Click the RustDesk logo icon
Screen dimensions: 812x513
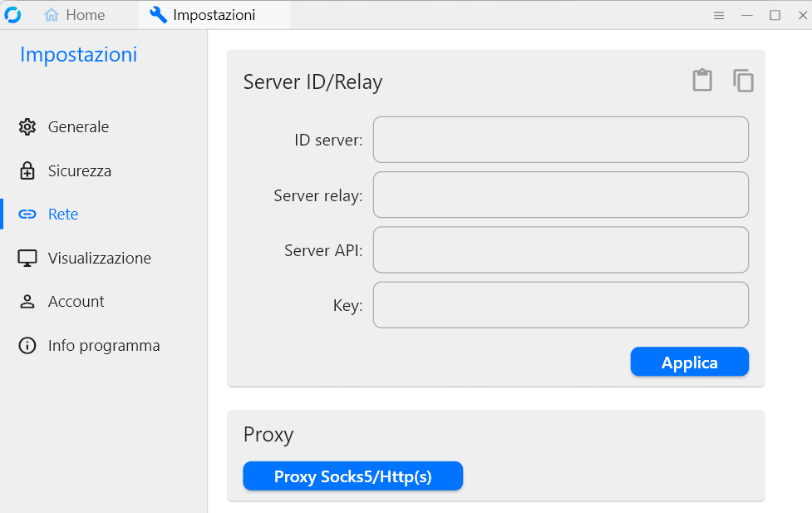12,15
